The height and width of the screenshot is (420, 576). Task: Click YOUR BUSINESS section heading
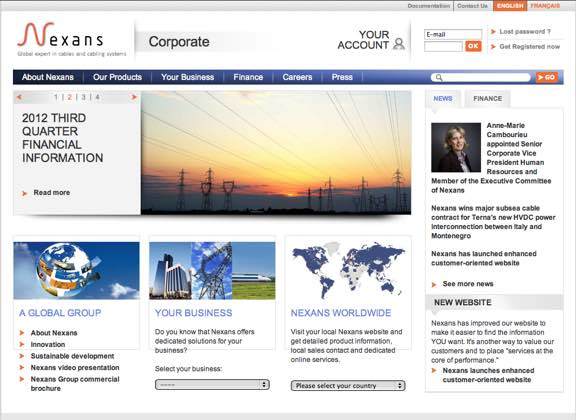(x=193, y=313)
